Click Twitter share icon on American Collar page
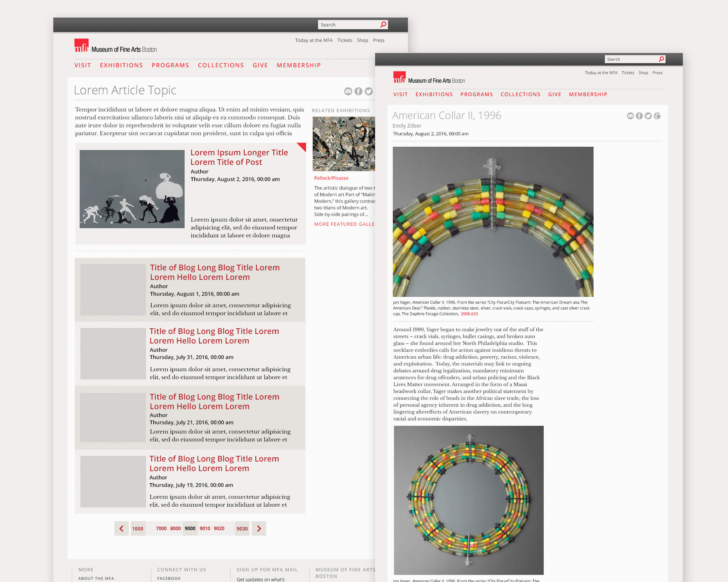The height and width of the screenshot is (582, 728). tap(648, 116)
